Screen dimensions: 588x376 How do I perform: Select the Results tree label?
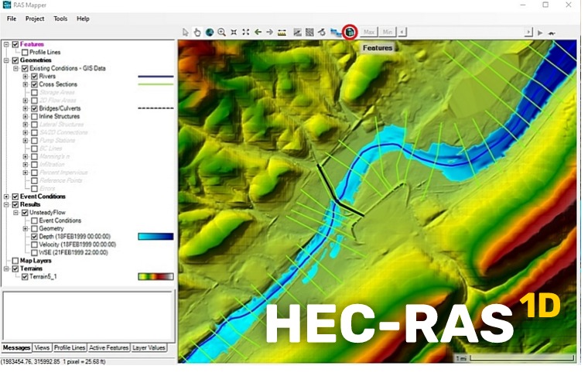click(30, 205)
